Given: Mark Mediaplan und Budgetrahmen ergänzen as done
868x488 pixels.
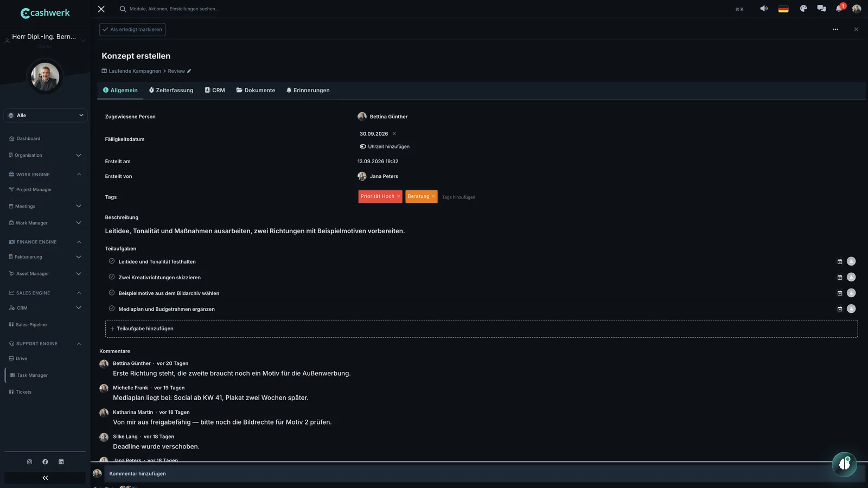Looking at the screenshot, I should point(112,309).
